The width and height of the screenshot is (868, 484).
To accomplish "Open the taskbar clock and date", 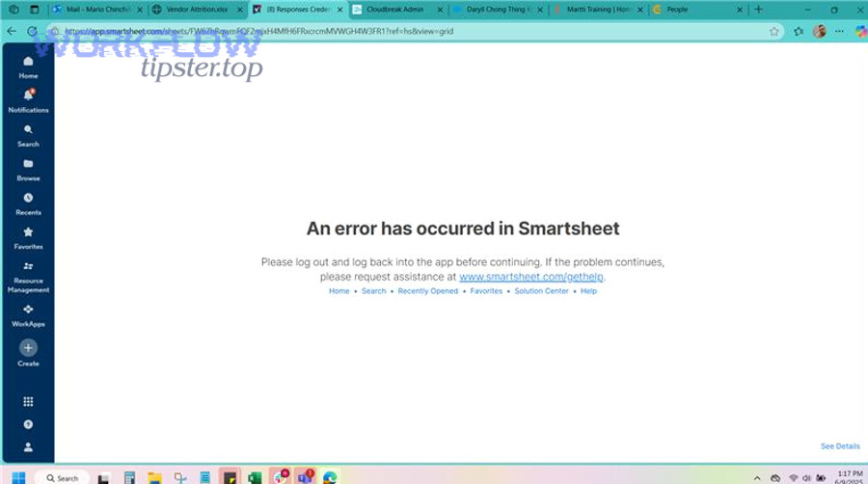I will pos(850,477).
